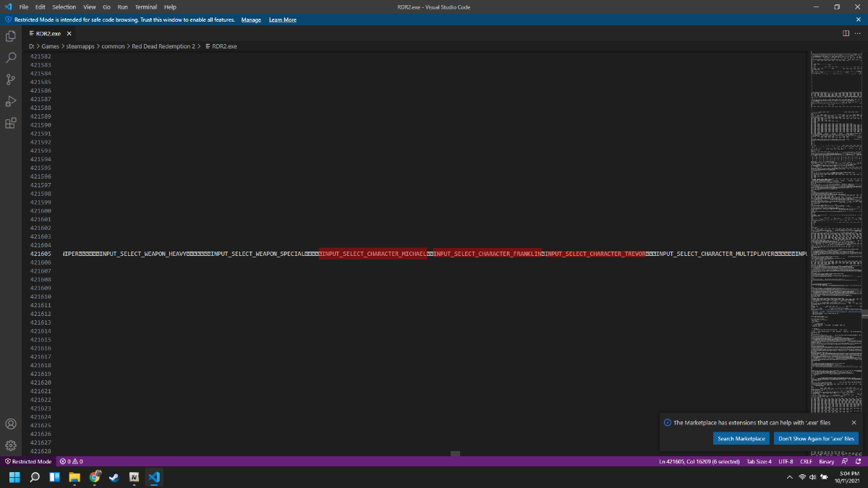Click the Search Marketplace button
The height and width of the screenshot is (488, 868).
(x=741, y=438)
